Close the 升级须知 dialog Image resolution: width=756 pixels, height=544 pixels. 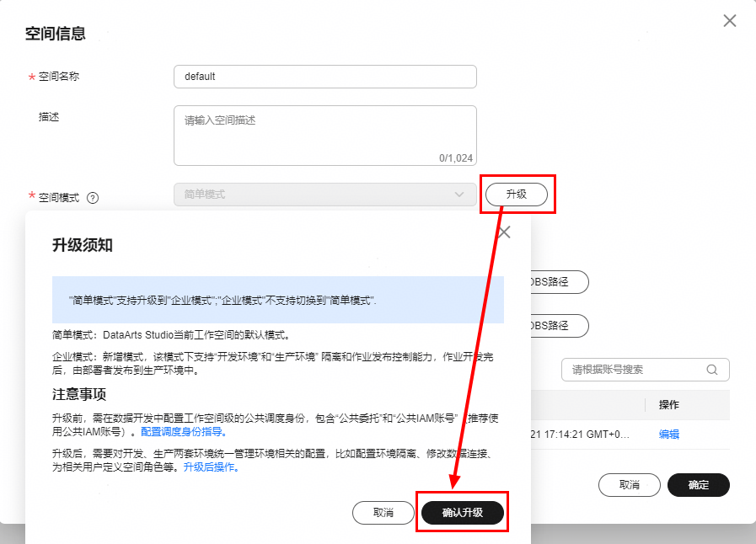pyautogui.click(x=504, y=232)
